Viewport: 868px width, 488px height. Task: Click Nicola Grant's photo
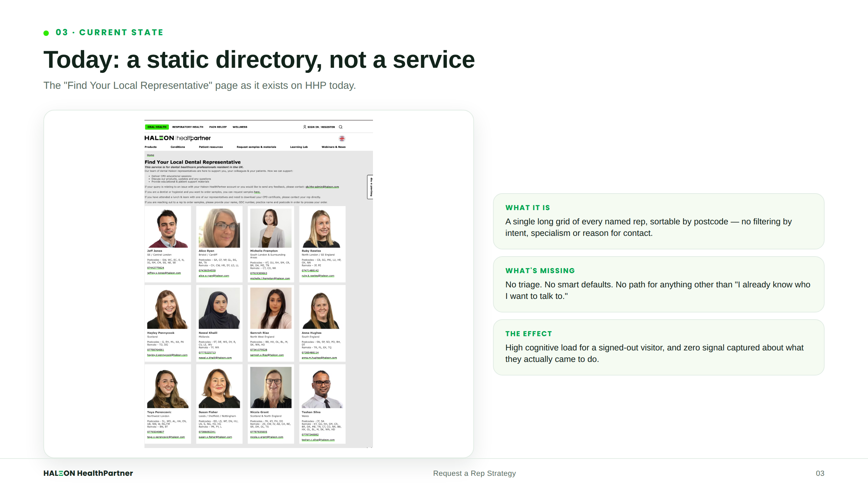[x=271, y=388]
